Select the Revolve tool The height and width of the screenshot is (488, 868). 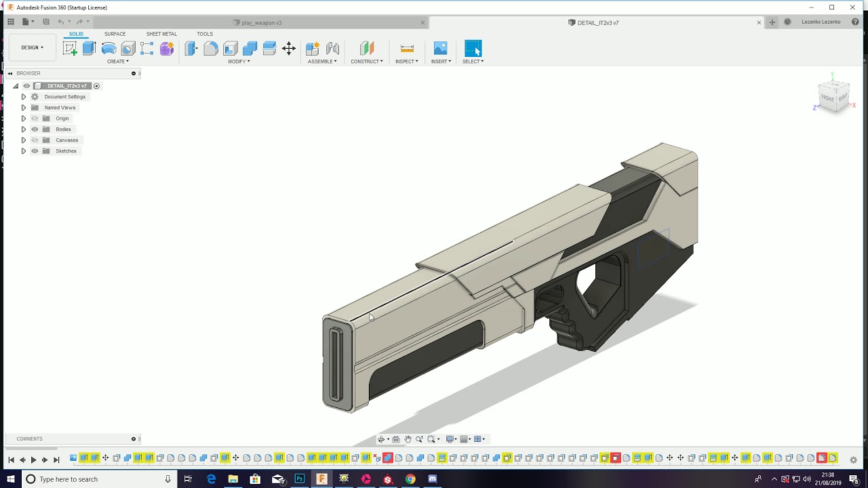pyautogui.click(x=108, y=48)
